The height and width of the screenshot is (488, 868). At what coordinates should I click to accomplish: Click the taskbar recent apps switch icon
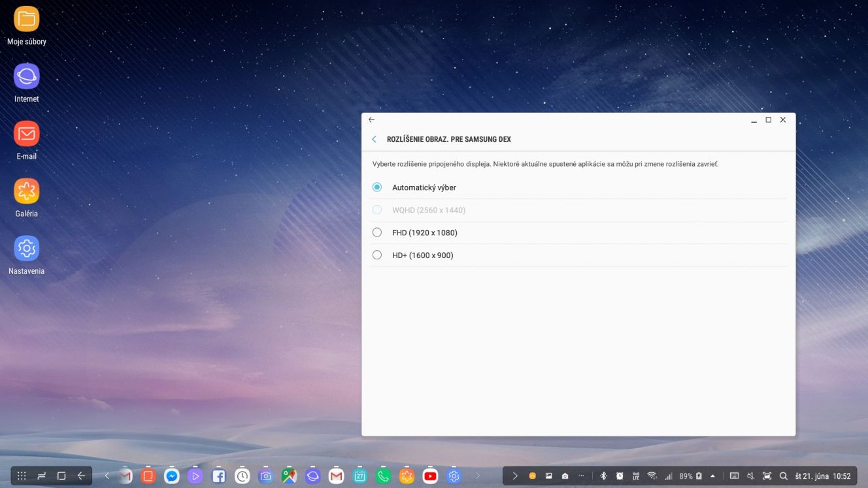pos(41,476)
